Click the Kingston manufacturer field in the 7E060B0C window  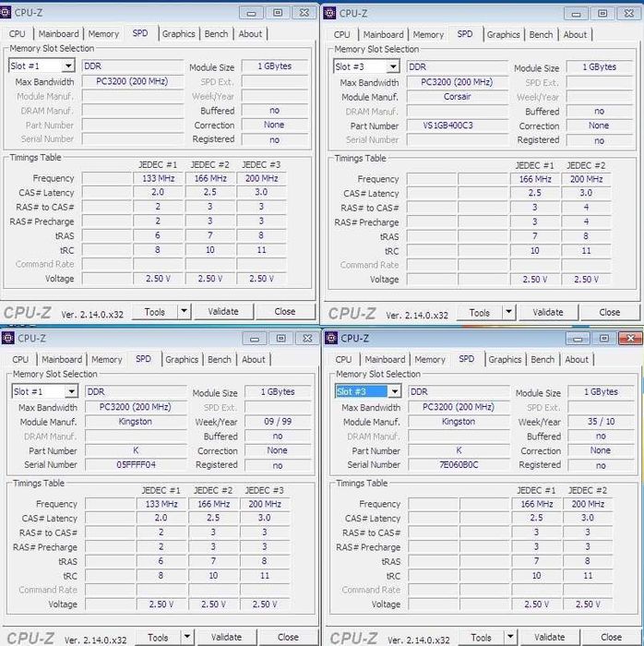coord(459,422)
